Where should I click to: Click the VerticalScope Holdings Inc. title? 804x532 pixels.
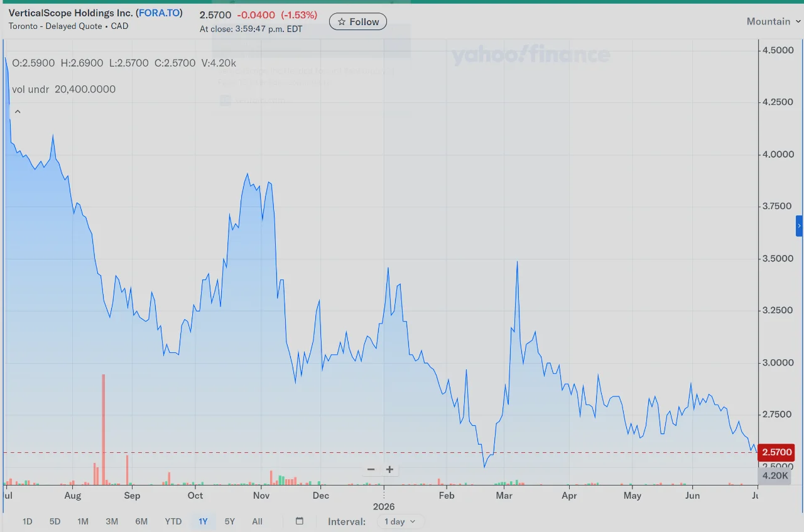(x=70, y=13)
